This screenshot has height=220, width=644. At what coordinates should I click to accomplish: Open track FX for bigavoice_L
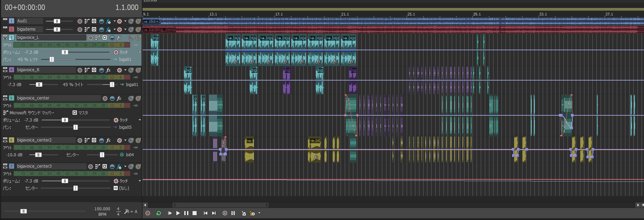(119, 38)
